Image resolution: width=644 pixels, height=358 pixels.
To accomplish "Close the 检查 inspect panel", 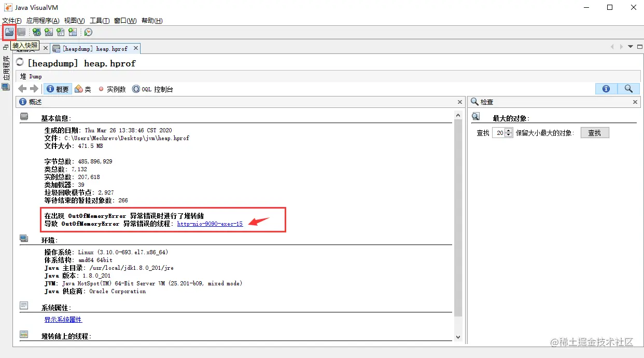I will [636, 102].
